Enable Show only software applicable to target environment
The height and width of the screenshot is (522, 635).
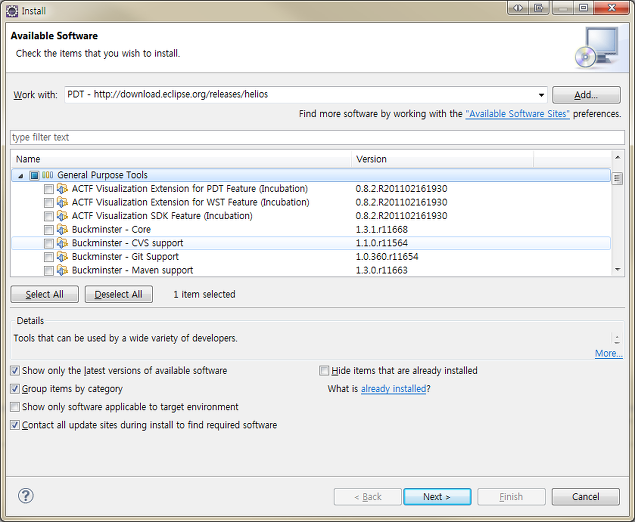coord(15,407)
